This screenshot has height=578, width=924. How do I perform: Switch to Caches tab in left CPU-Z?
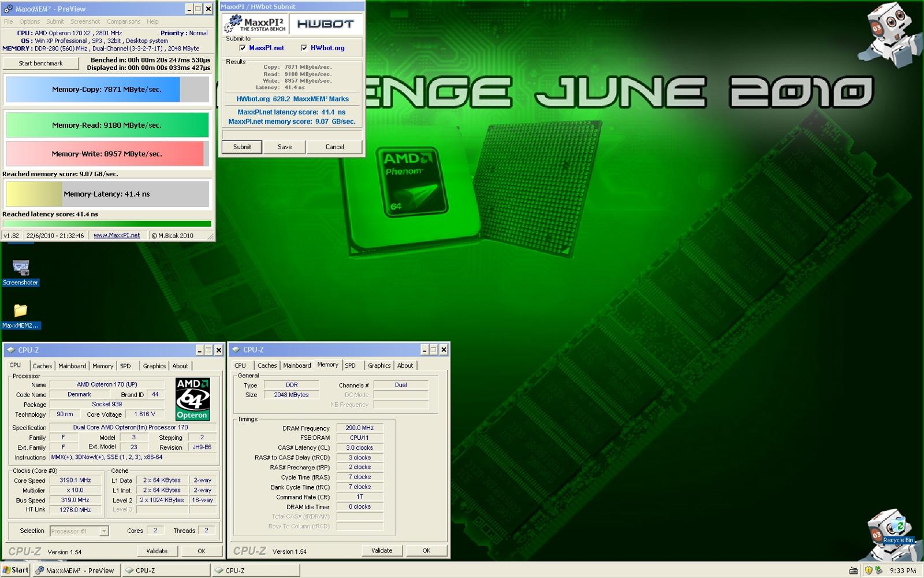point(42,366)
